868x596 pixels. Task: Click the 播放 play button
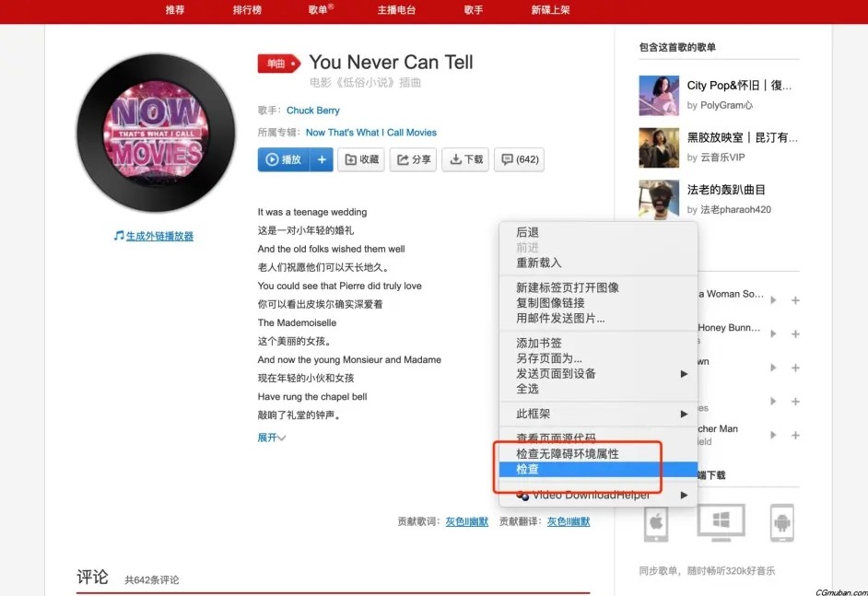tap(284, 159)
